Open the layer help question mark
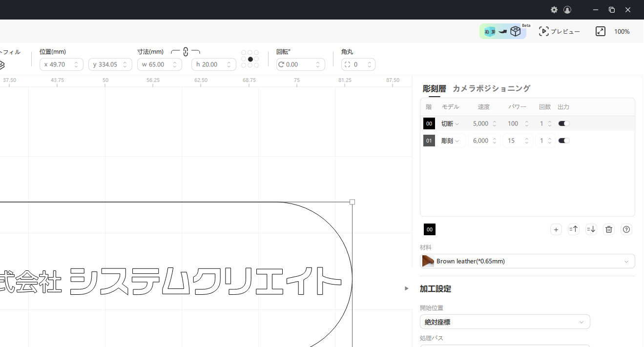This screenshot has height=347, width=644. (x=626, y=229)
